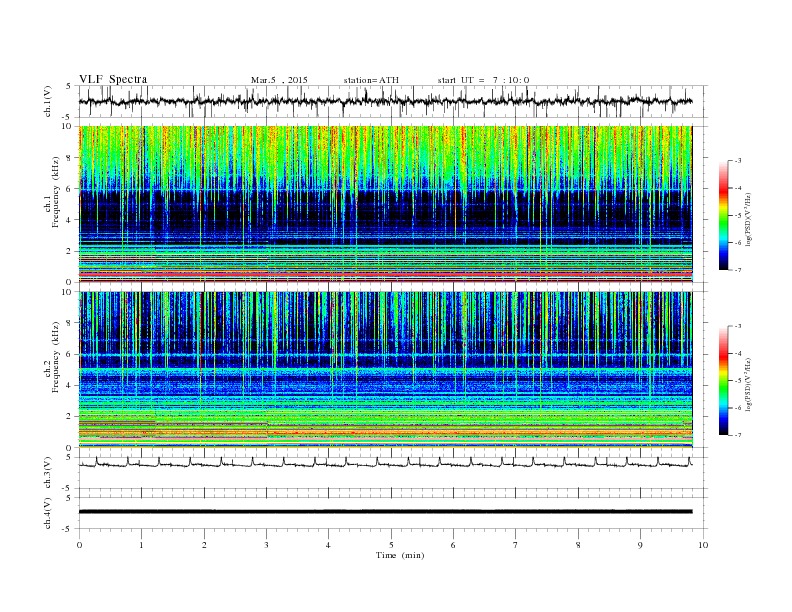Image resolution: width=792 pixels, height=612 pixels.
Task: Click the start UT time text
Action: pyautogui.click(x=483, y=80)
